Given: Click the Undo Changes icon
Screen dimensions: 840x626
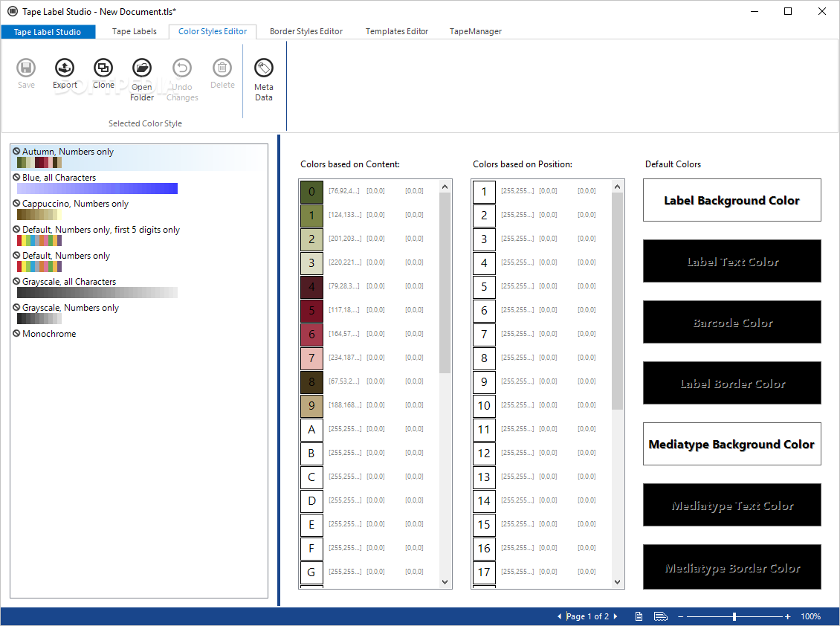Looking at the screenshot, I should [x=182, y=68].
